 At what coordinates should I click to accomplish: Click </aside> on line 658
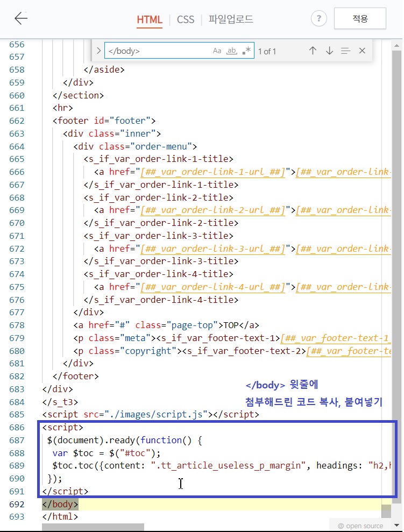(104, 69)
